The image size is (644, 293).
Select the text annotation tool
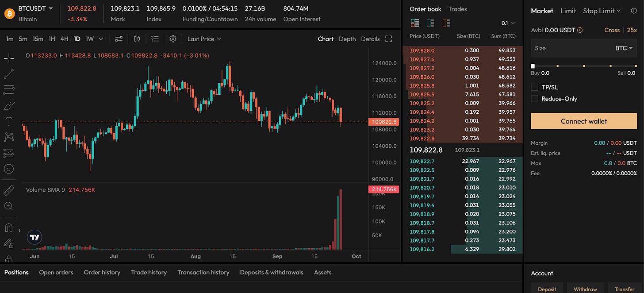(x=9, y=121)
